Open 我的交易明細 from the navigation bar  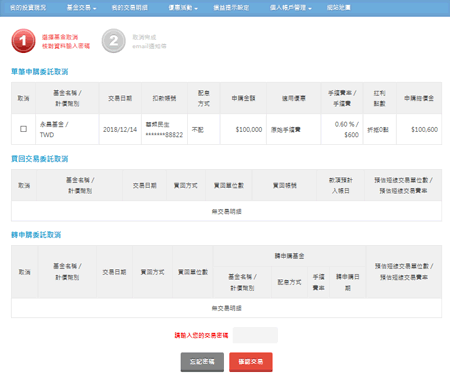click(130, 8)
